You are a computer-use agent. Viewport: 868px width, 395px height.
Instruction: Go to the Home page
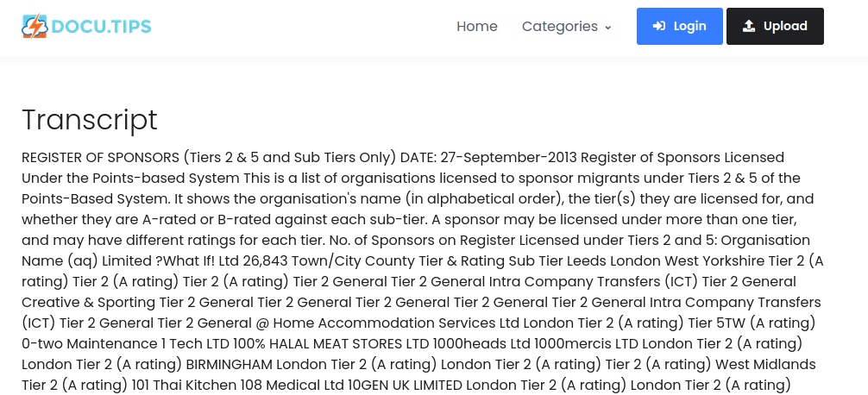click(x=476, y=26)
